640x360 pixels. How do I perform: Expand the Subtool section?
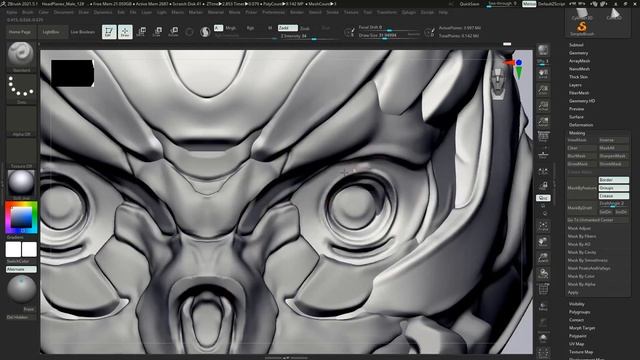(576, 45)
